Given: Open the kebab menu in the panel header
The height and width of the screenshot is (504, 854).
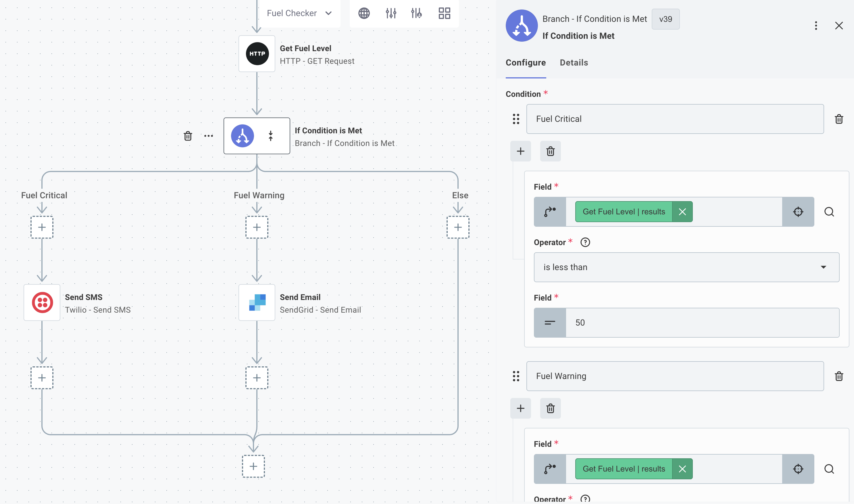Looking at the screenshot, I should [x=815, y=26].
